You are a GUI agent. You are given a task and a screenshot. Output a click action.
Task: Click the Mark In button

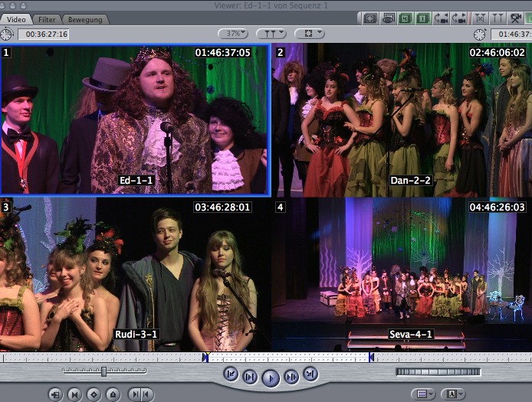click(135, 394)
